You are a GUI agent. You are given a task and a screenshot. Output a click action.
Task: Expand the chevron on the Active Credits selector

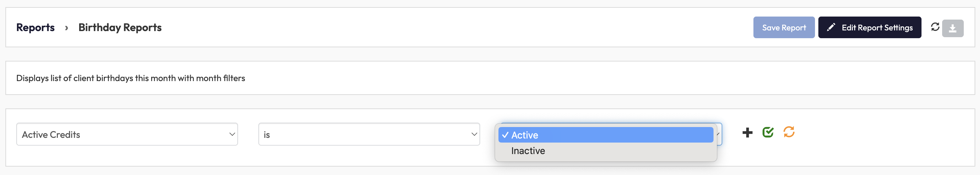click(232, 134)
